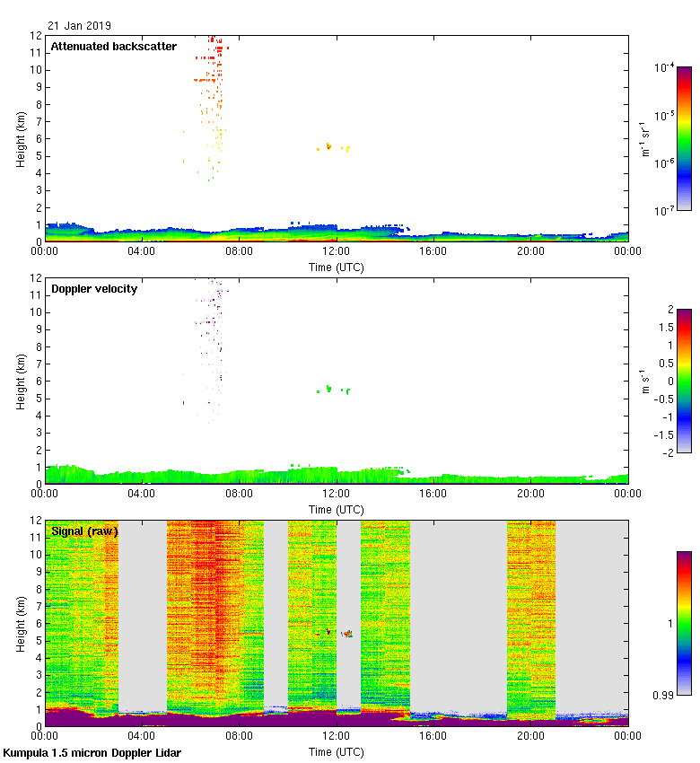Image resolution: width=700 pixels, height=763 pixels.
Task: Click the Time (UTC) label below backscatter plot
Action: 337,267
